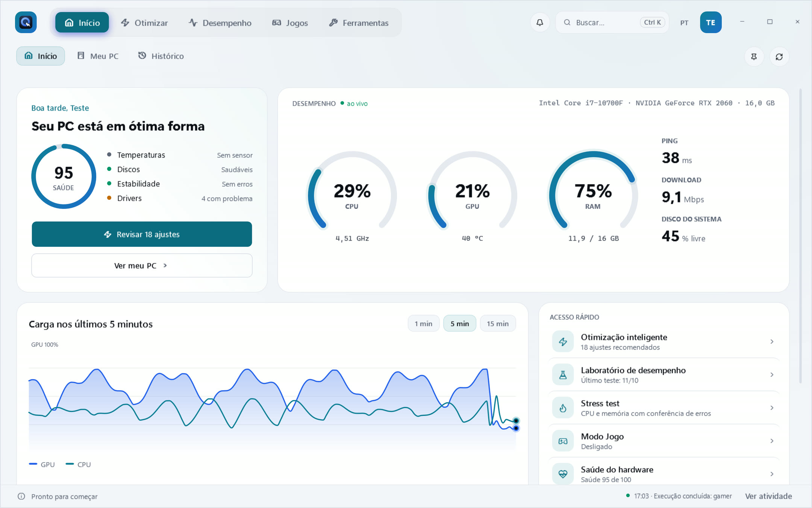Open the Ferramentas tab
The height and width of the screenshot is (508, 812).
pos(359,23)
